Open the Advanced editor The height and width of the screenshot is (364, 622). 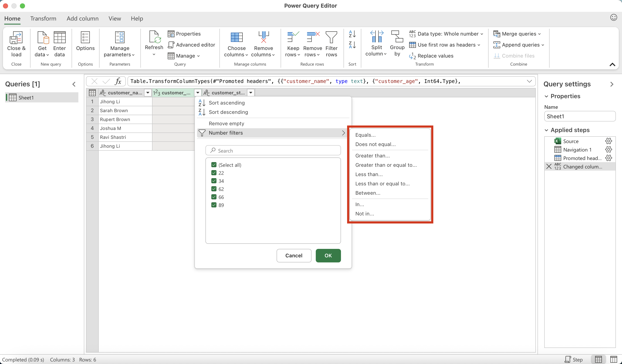click(191, 45)
